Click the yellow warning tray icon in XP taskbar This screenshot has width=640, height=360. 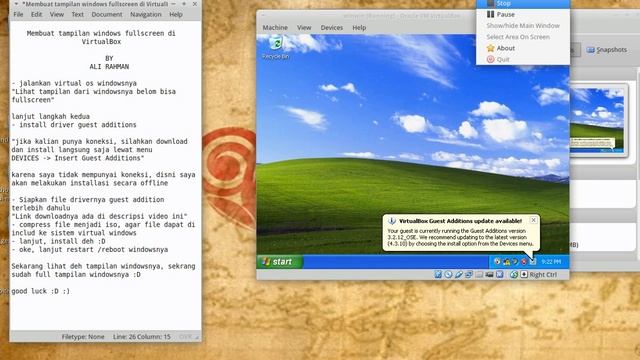507,262
